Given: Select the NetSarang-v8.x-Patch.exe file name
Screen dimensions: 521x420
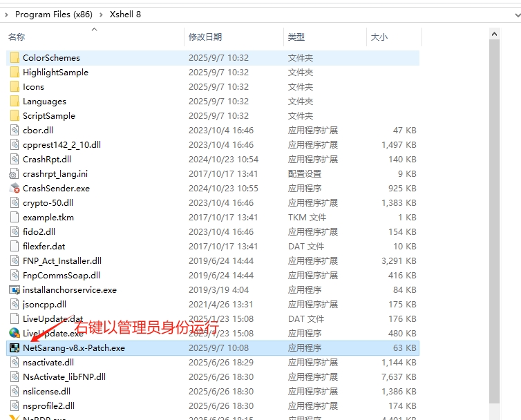Looking at the screenshot, I should [x=74, y=348].
